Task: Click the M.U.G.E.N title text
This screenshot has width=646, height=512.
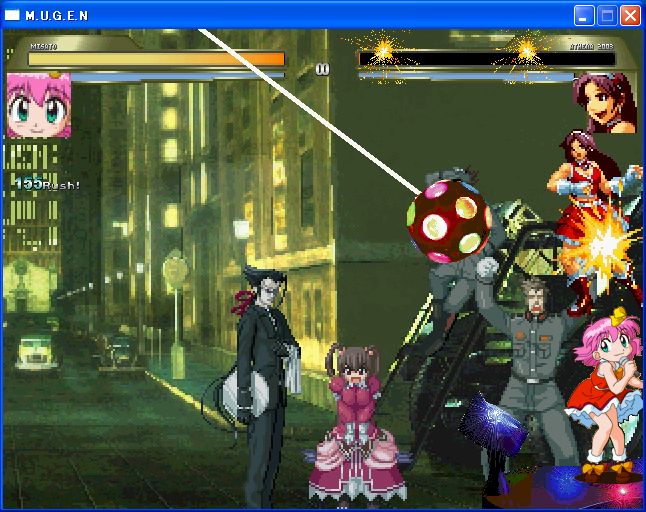Action: pos(56,16)
